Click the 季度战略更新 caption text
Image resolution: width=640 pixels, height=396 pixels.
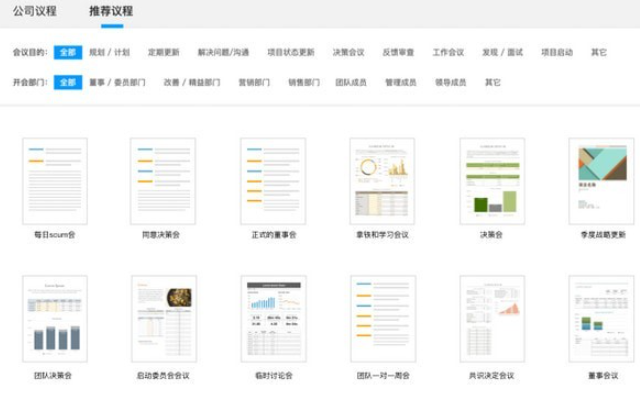pyautogui.click(x=603, y=235)
